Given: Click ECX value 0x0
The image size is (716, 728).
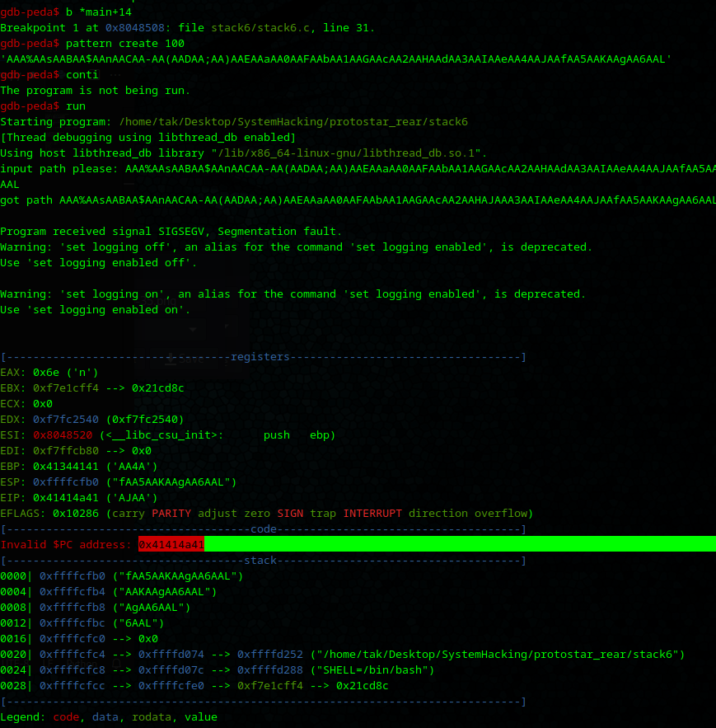Looking at the screenshot, I should click(43, 404).
